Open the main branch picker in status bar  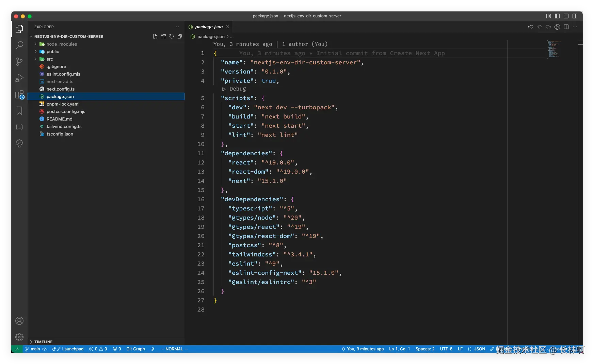tap(33, 349)
